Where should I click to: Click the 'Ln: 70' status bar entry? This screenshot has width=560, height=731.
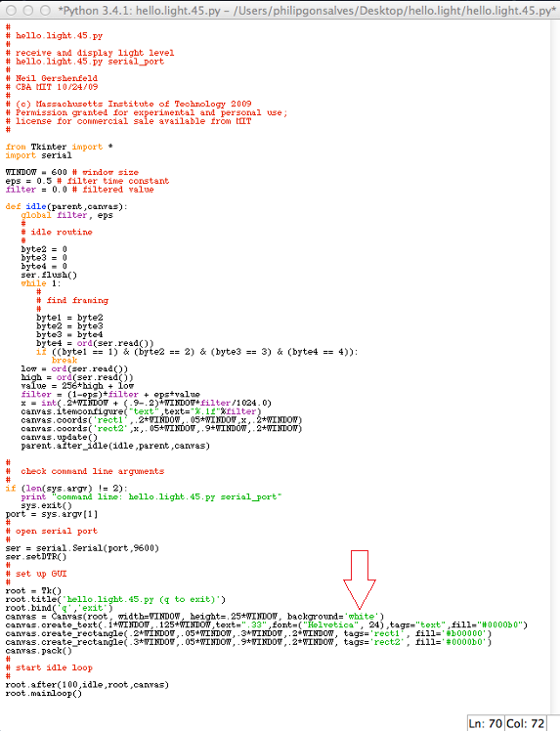tap(486, 723)
